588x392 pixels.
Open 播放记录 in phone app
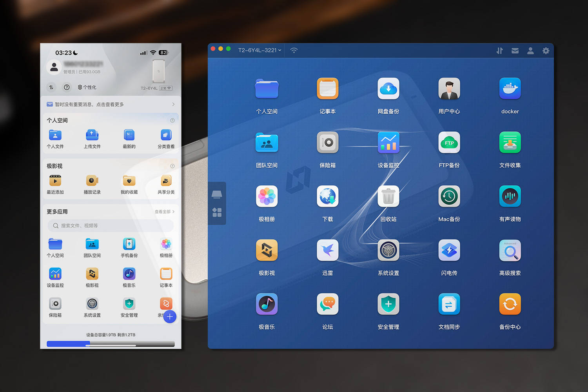point(92,181)
